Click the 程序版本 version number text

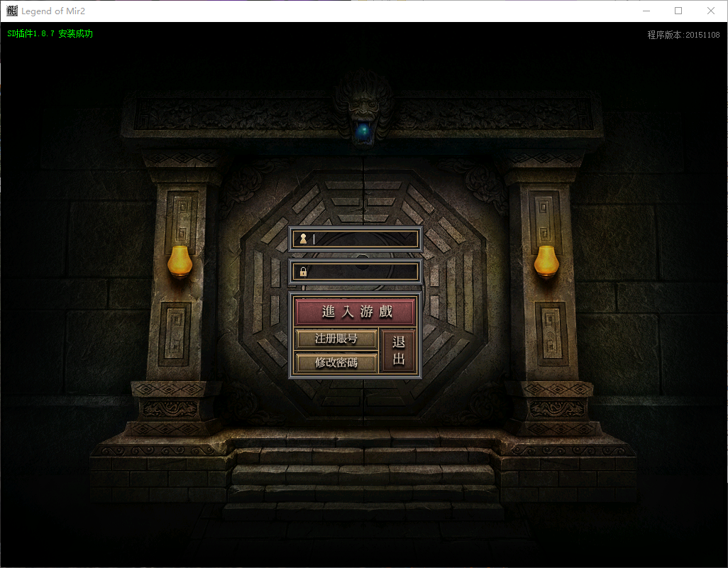[683, 35]
